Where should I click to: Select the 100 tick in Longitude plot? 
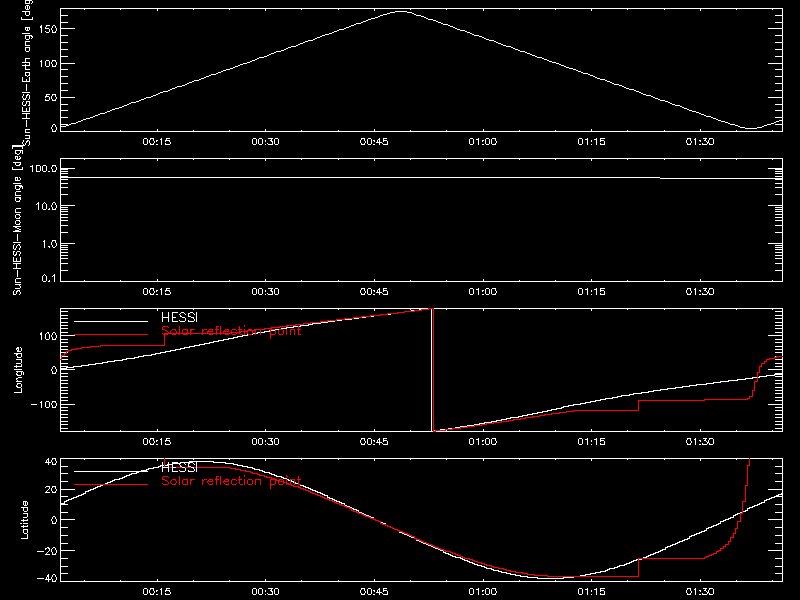click(x=47, y=336)
